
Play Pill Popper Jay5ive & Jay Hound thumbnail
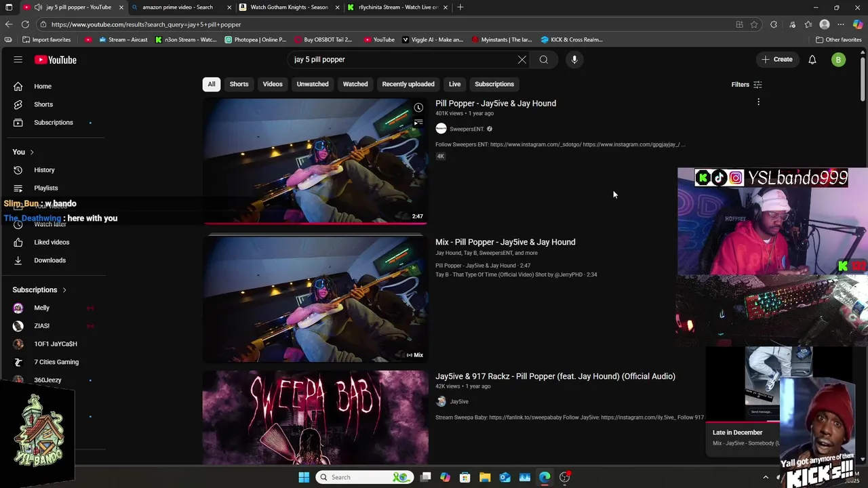[x=315, y=161]
